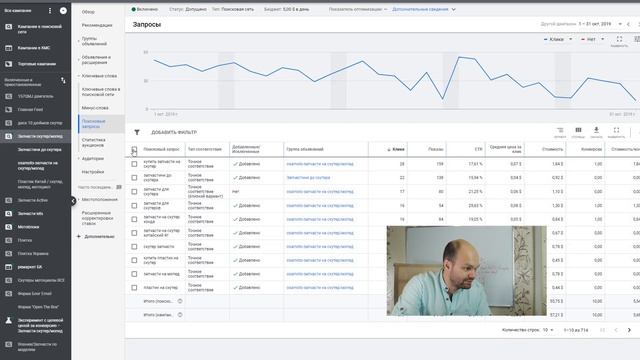Viewport: 640px width, 360px height.
Task: Open the Запчасти wfs campaign icon
Action: (x=9, y=213)
